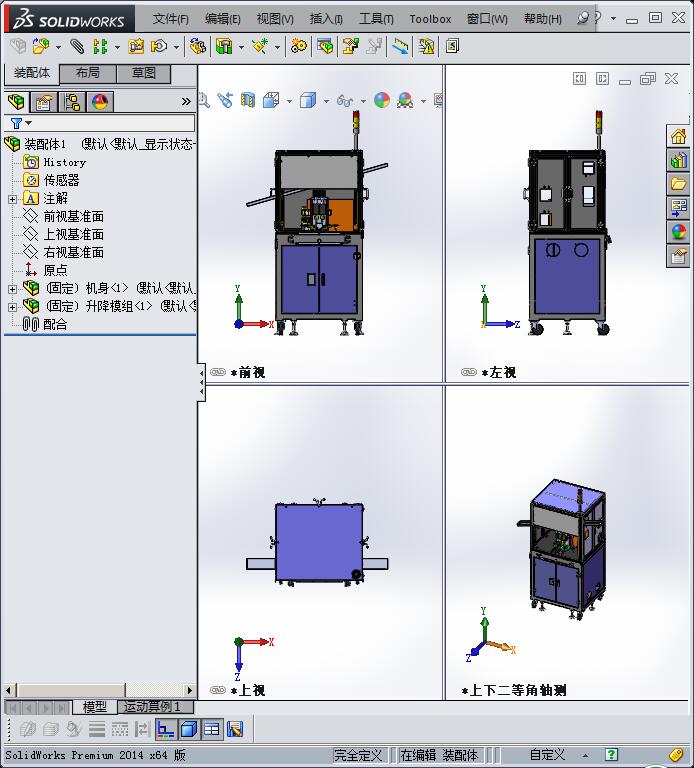The height and width of the screenshot is (768, 694).
Task: Click the Reference Geometry toolbar icon
Action: [x=260, y=47]
